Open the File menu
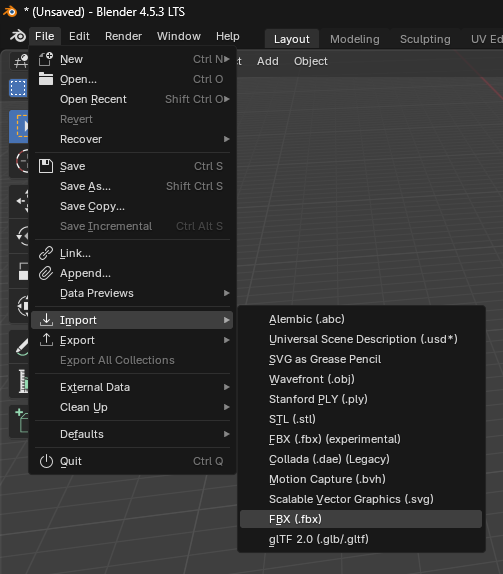This screenshot has width=503, height=574. click(45, 36)
